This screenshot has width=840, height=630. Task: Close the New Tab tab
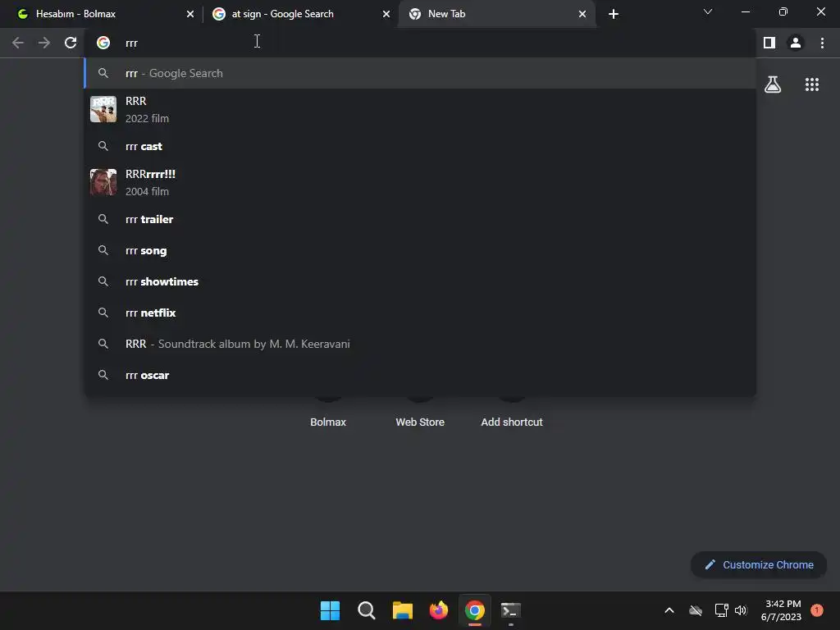(x=582, y=14)
